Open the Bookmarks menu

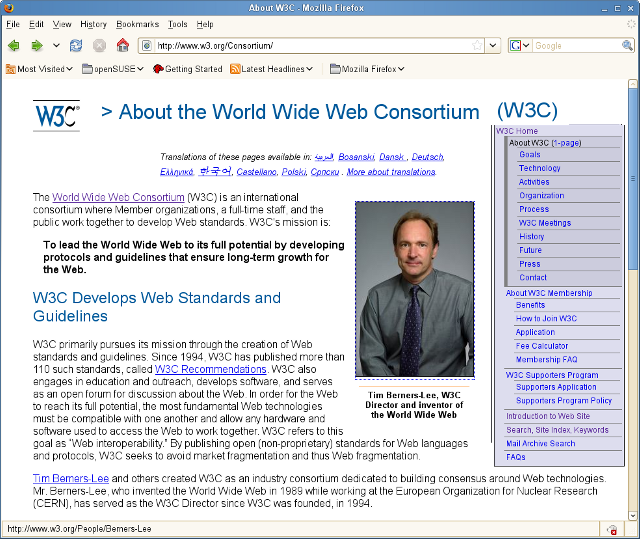pyautogui.click(x=137, y=24)
